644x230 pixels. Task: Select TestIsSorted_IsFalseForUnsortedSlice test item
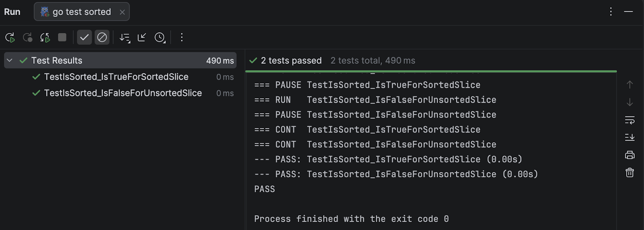123,93
